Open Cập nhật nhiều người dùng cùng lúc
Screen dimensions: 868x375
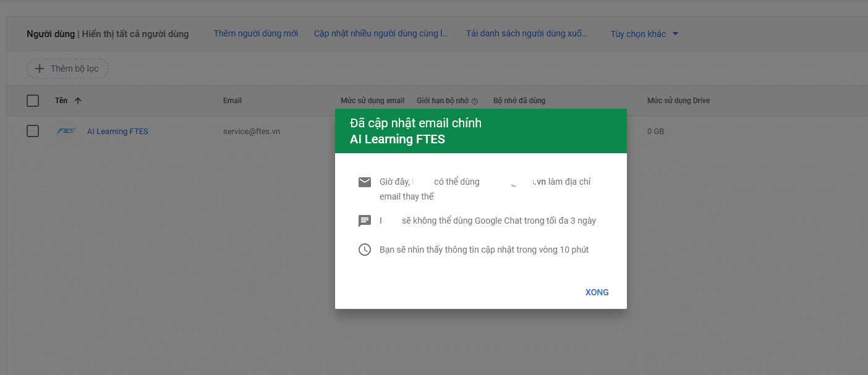coord(381,33)
